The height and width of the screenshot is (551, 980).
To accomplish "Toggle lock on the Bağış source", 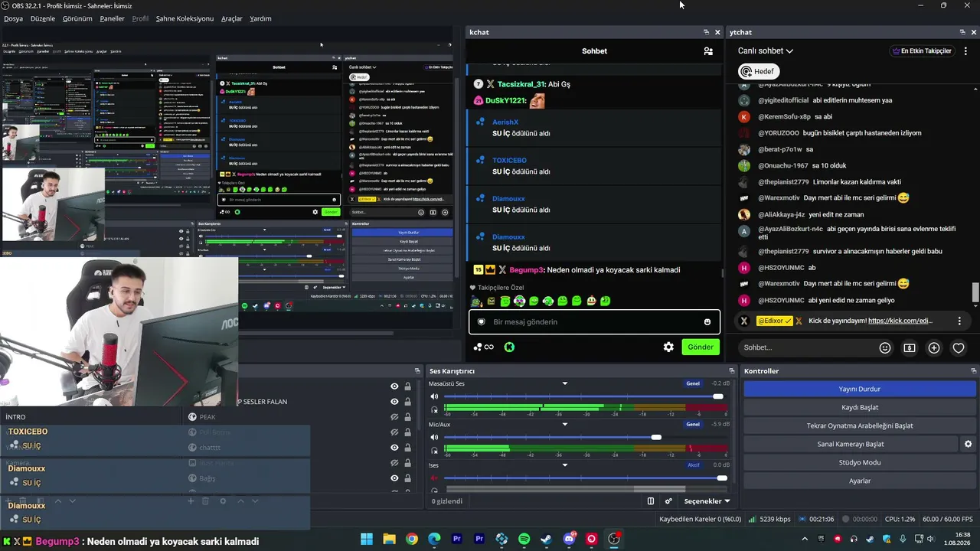I will tap(407, 478).
